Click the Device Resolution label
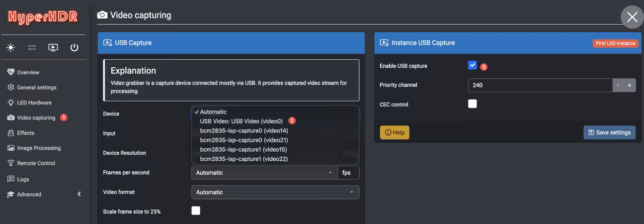 click(125, 153)
